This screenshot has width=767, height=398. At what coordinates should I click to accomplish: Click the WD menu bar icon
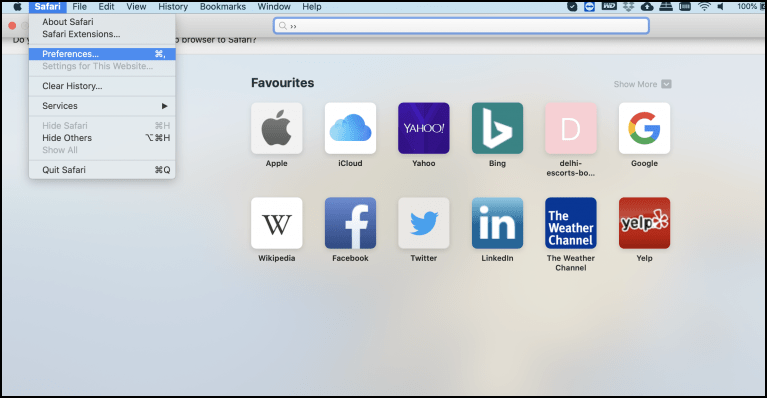pyautogui.click(x=609, y=6)
